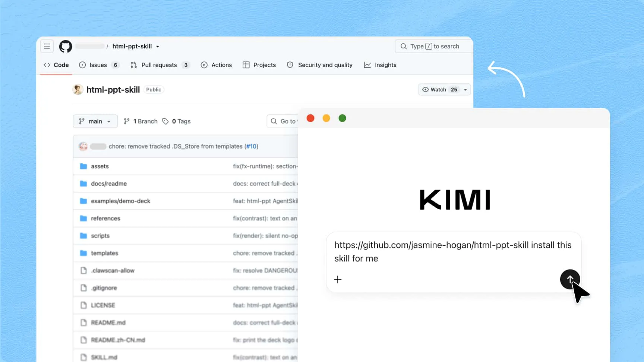644x362 pixels.
Task: Open the SKILL.md file
Action: (104, 358)
